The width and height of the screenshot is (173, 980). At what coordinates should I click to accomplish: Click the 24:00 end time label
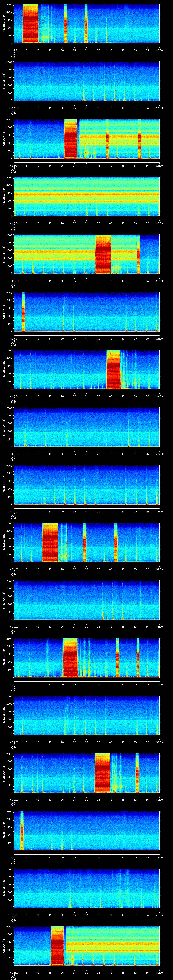159,108
